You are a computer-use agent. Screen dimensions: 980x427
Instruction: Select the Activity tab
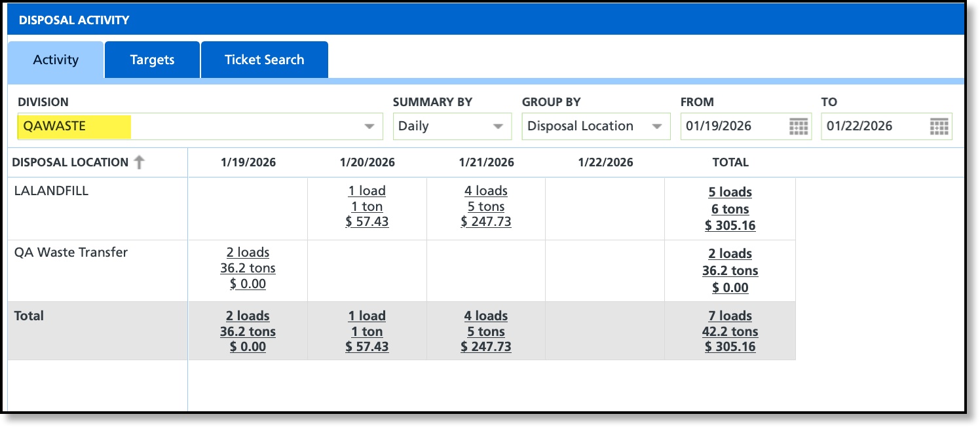(x=56, y=60)
